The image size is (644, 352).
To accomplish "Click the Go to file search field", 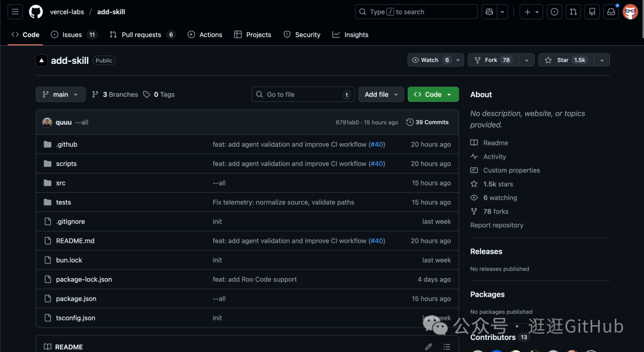I will [x=303, y=94].
